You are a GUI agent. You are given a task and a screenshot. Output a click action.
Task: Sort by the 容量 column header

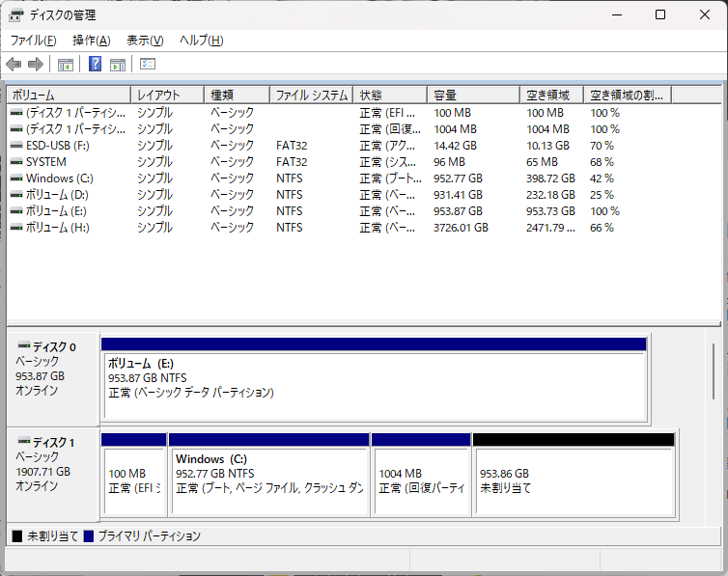pos(473,96)
